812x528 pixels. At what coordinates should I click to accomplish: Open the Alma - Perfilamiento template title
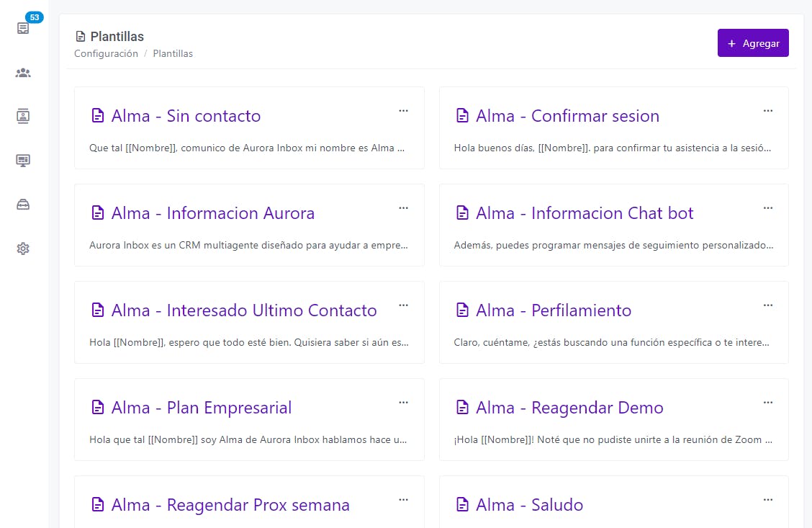coord(554,310)
